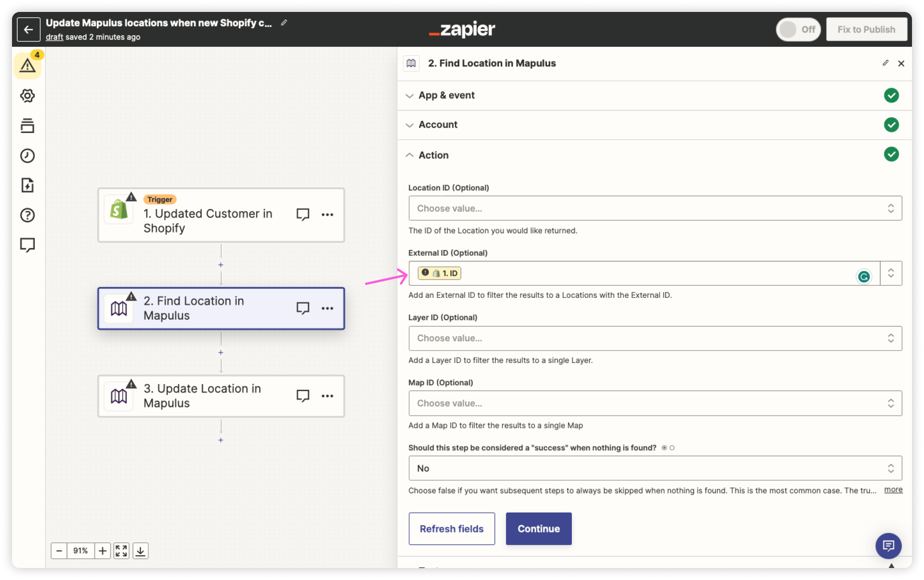Open the sidebar comments icon

pyautogui.click(x=27, y=245)
